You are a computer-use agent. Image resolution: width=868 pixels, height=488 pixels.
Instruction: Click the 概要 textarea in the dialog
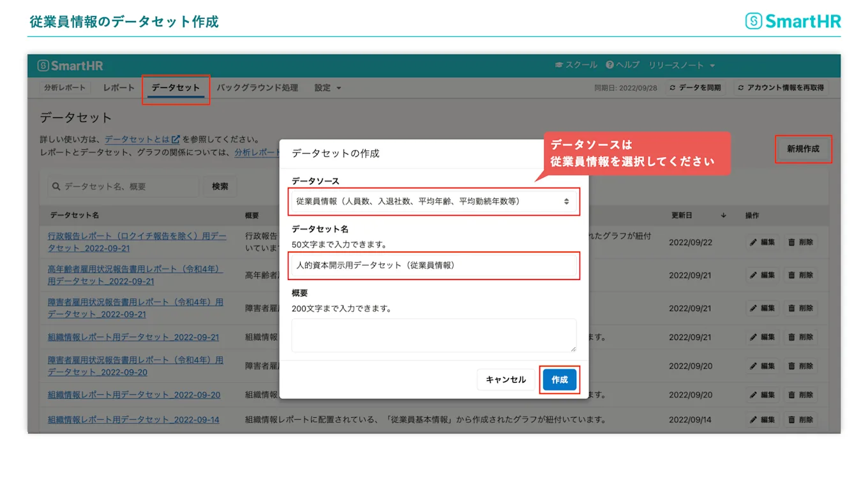click(x=434, y=336)
